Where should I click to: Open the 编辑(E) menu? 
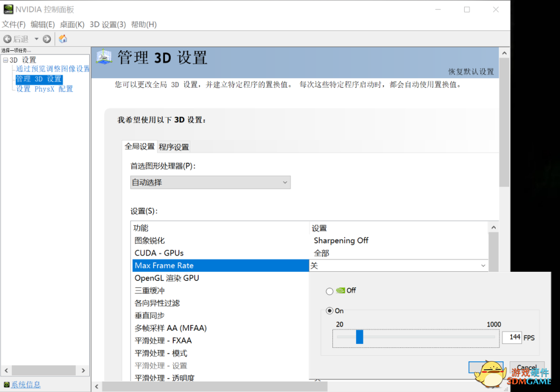coord(43,24)
